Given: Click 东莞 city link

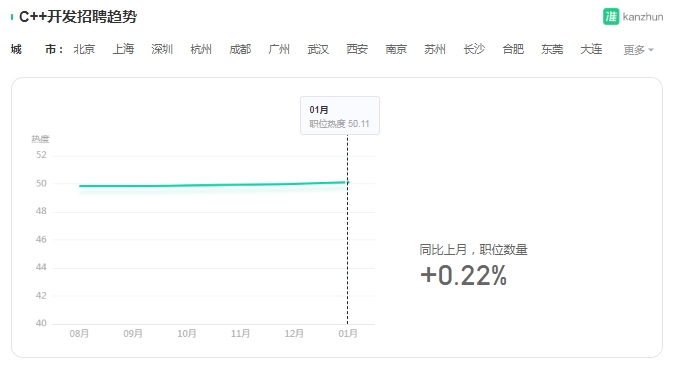Looking at the screenshot, I should (552, 49).
